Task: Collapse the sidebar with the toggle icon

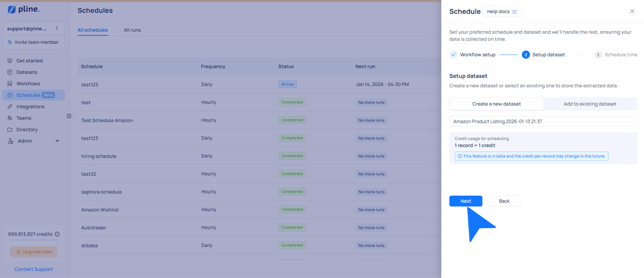Action: 69,116
